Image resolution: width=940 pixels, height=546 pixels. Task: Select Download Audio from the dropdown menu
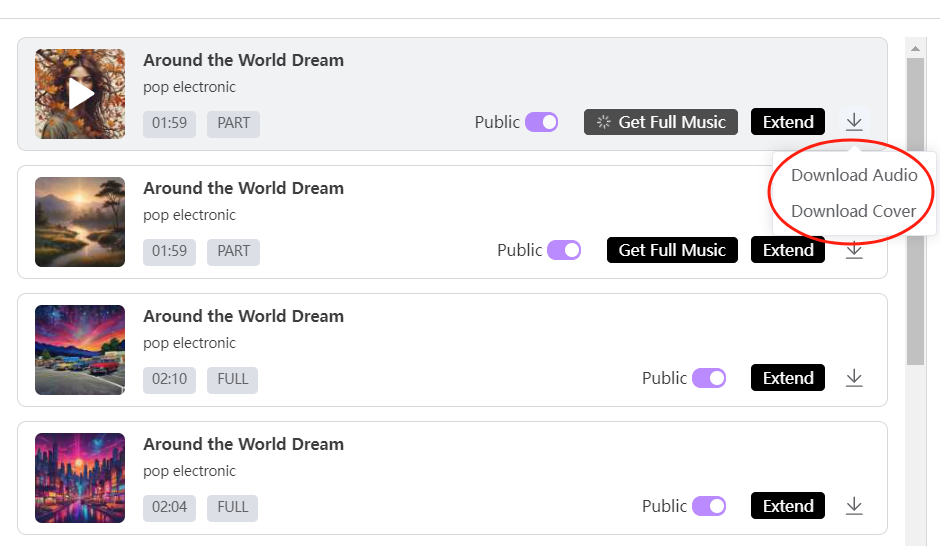[853, 175]
